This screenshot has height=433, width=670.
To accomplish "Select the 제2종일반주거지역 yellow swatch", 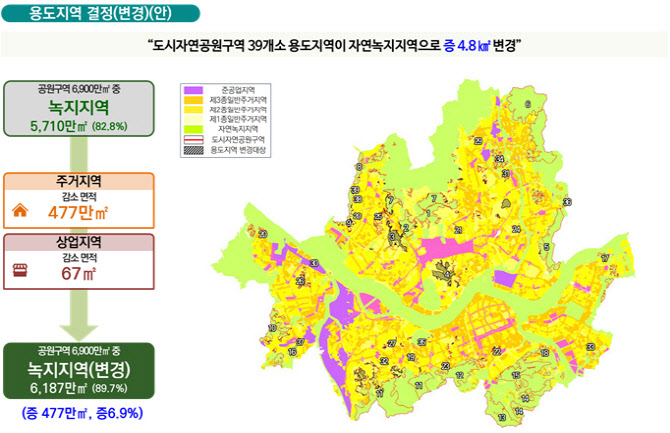I will [194, 111].
